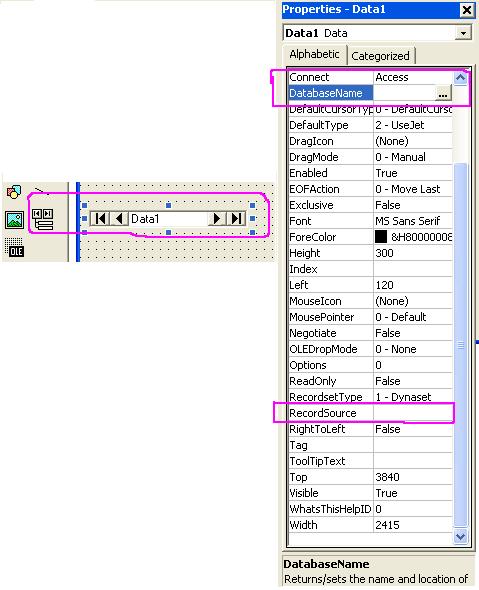
Task: Select the Connect property row
Action: [370, 77]
